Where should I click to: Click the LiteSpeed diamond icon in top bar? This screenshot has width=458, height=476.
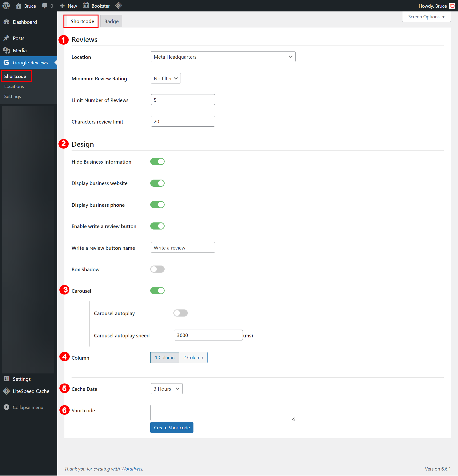point(119,5)
